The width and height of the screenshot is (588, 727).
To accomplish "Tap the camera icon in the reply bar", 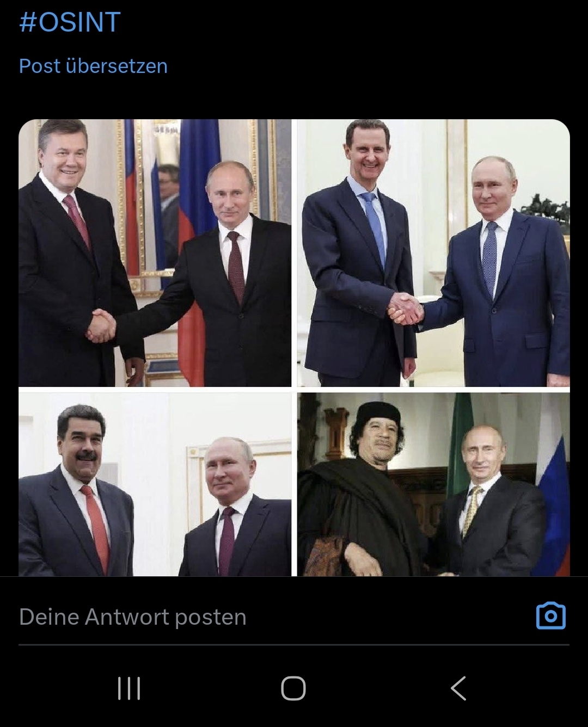I will pos(551,616).
